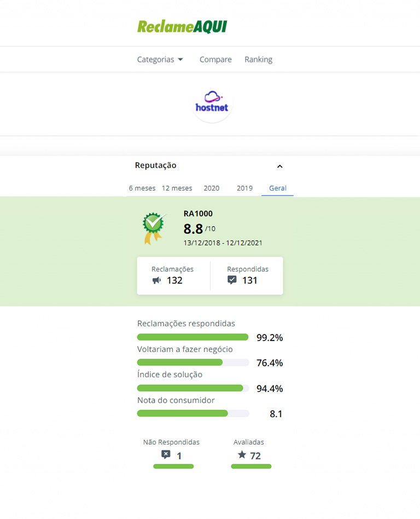This screenshot has width=420, height=519.
Task: Click the Respondidas checkmark chat icon
Action: (x=232, y=280)
